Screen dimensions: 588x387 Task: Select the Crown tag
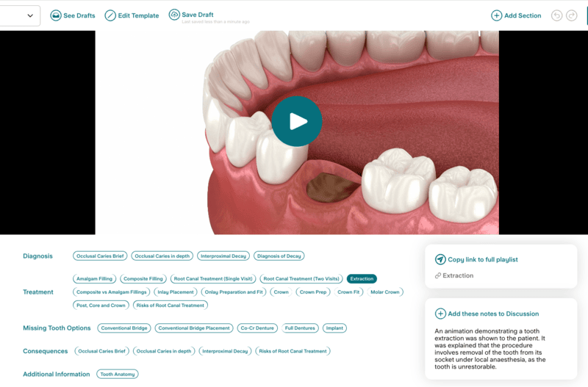(281, 292)
